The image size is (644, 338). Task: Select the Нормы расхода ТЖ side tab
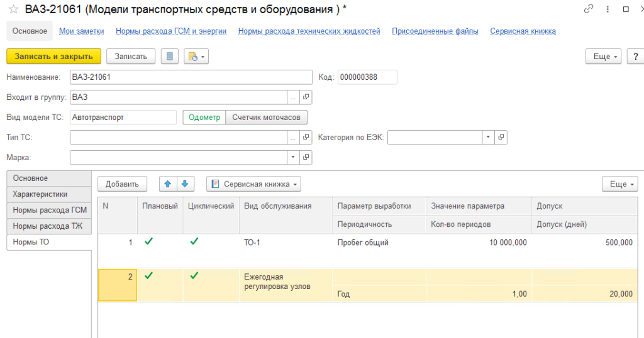coord(49,226)
